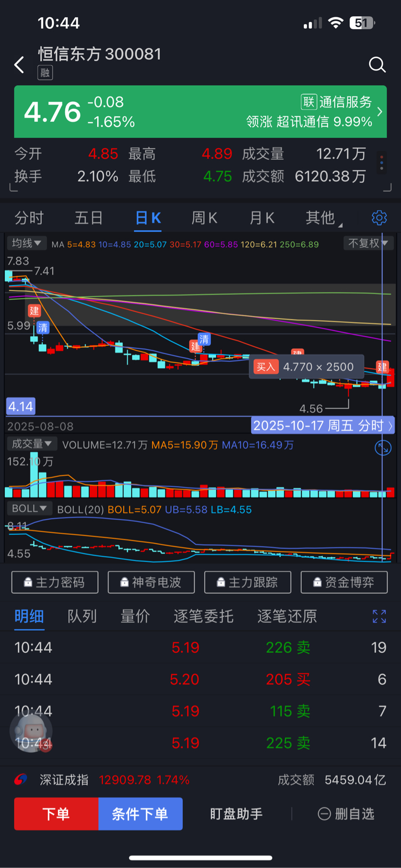Tap the 成交量 12.71万 value

[341, 154]
